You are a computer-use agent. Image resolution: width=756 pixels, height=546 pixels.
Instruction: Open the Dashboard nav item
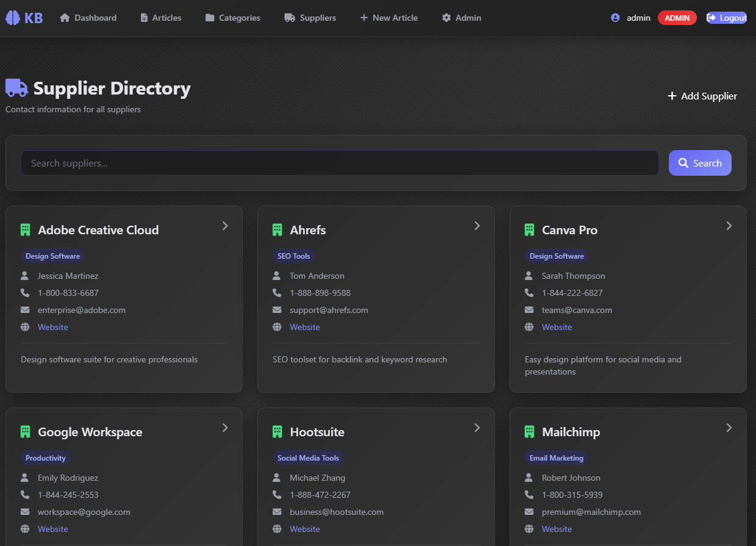pyautogui.click(x=88, y=18)
